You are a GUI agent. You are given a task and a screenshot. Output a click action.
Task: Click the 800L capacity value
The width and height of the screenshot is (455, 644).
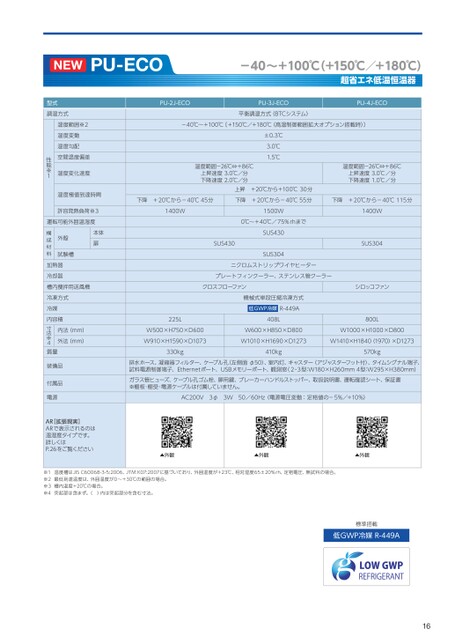pos(372,319)
